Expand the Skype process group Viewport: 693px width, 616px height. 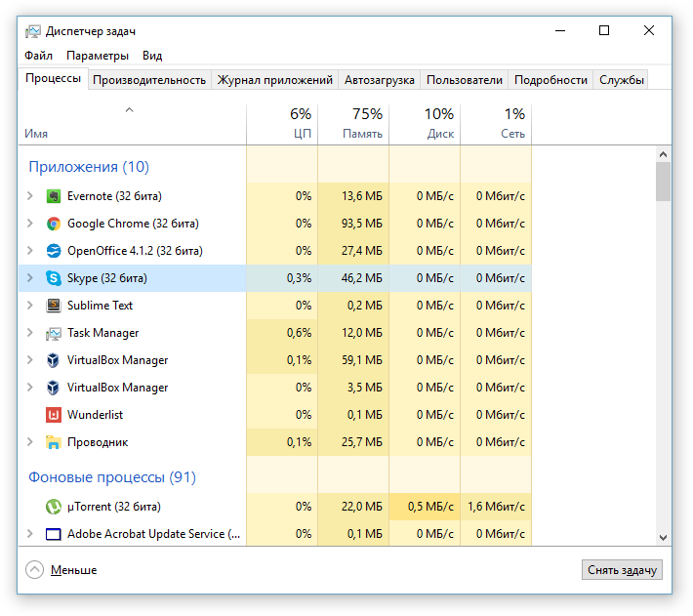tap(30, 278)
